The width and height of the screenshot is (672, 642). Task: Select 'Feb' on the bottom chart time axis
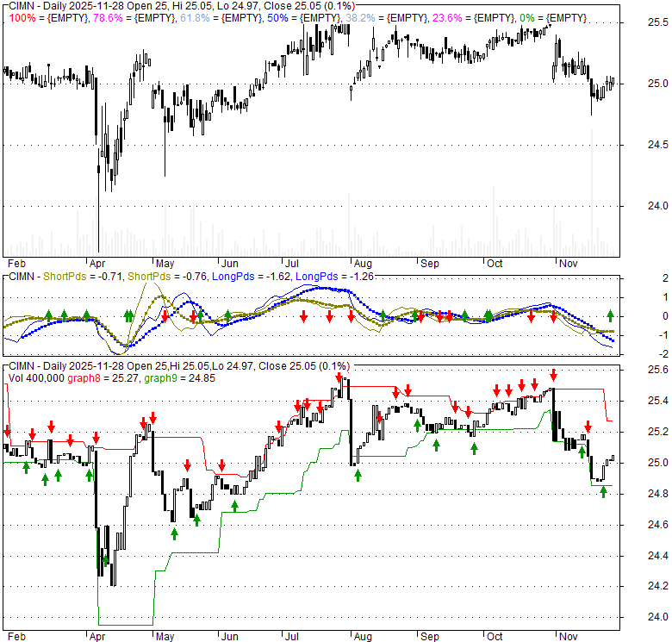pyautogui.click(x=16, y=637)
